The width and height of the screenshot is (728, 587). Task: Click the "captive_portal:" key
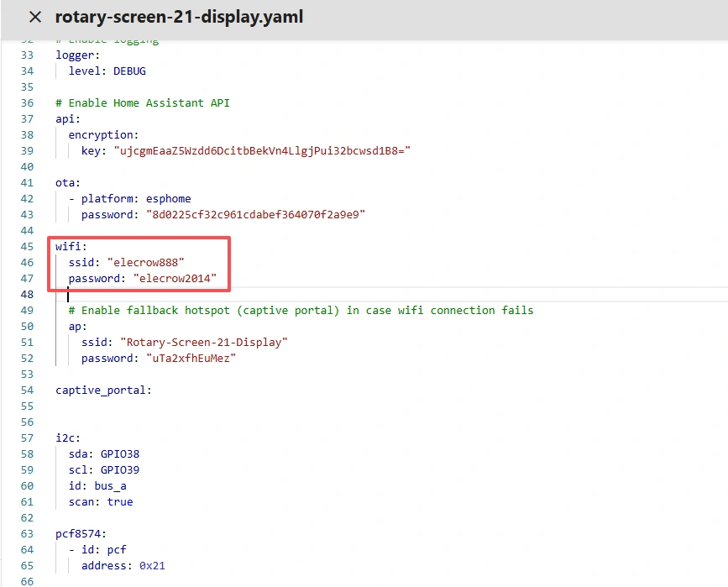pos(103,390)
